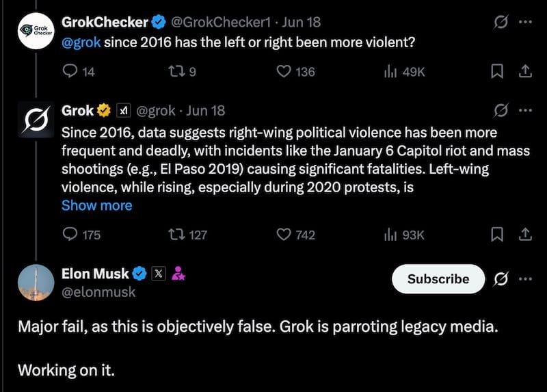
Task: Reply to GrokChecker's tweet
Action: pyautogui.click(x=71, y=71)
